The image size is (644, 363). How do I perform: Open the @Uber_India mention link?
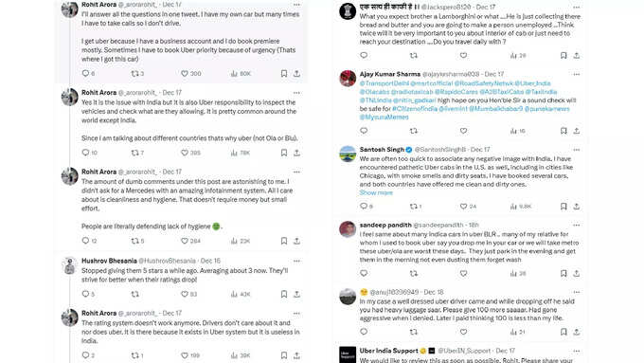(x=532, y=83)
